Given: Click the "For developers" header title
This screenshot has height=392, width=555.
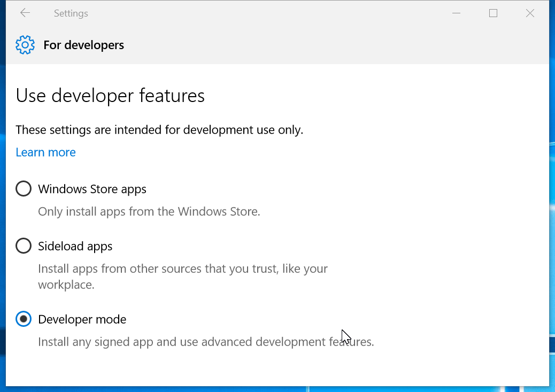Looking at the screenshot, I should tap(83, 45).
